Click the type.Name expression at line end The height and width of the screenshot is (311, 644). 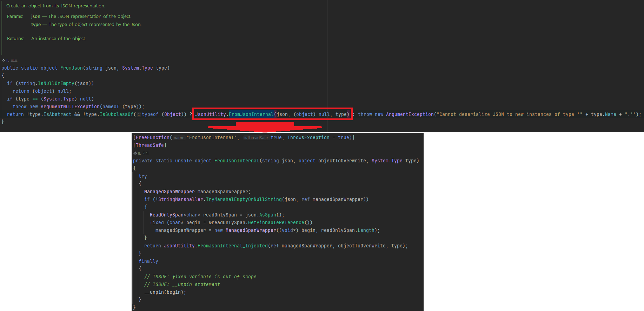604,114
